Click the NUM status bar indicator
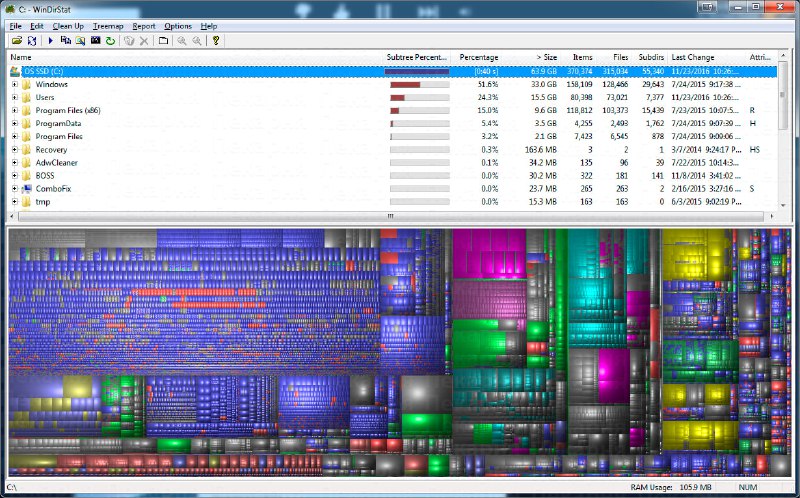This screenshot has width=800, height=498. tap(747, 487)
